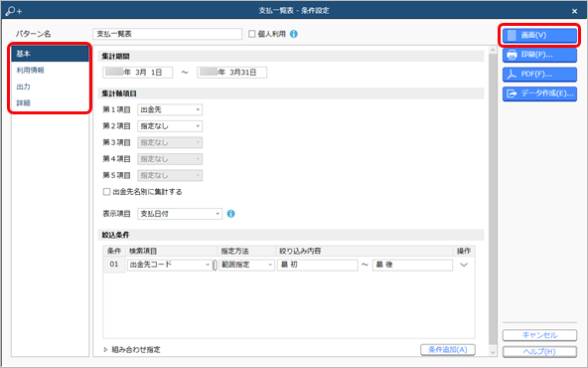
Task: Click the 条件追加(A) button
Action: (x=448, y=350)
